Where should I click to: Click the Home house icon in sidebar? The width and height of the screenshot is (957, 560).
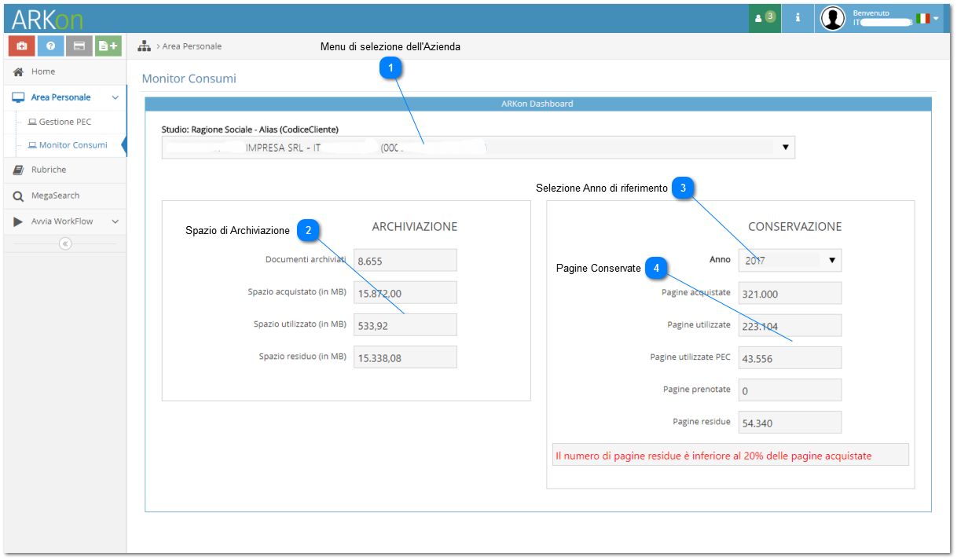[18, 71]
